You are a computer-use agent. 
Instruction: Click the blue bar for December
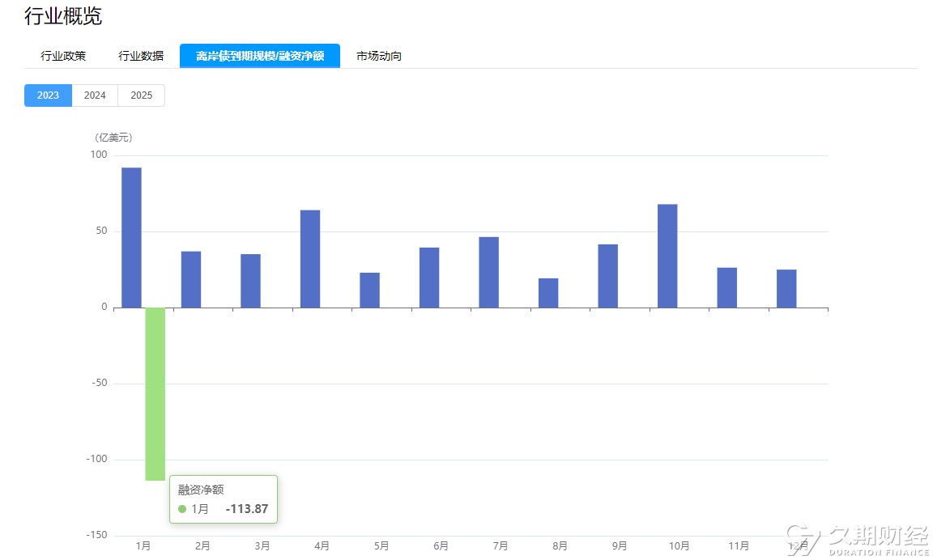[x=786, y=289]
